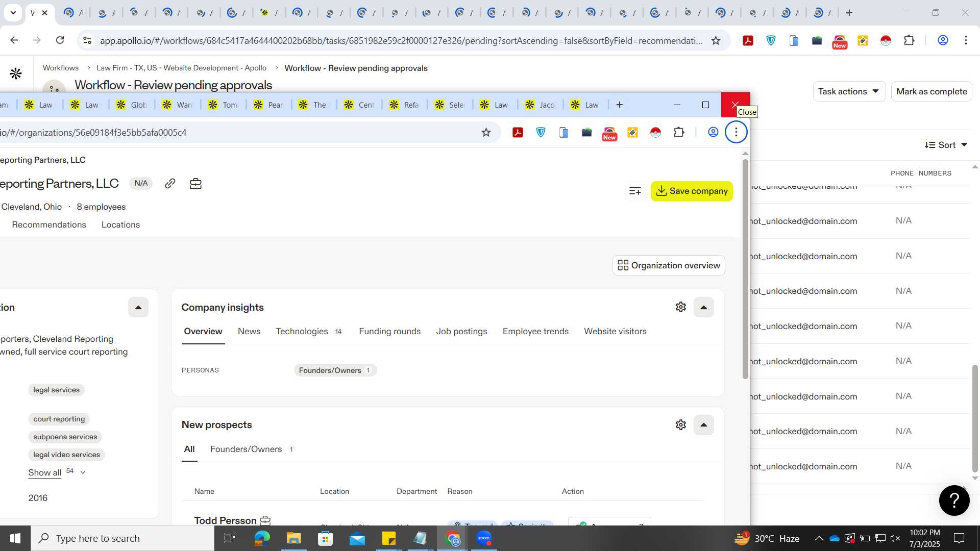980x551 pixels.
Task: Click the taskbar search box
Action: [x=122, y=538]
